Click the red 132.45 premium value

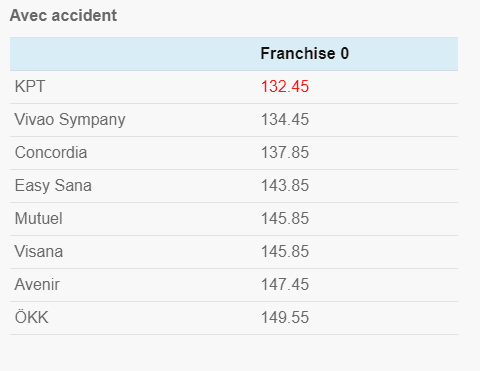pos(285,87)
